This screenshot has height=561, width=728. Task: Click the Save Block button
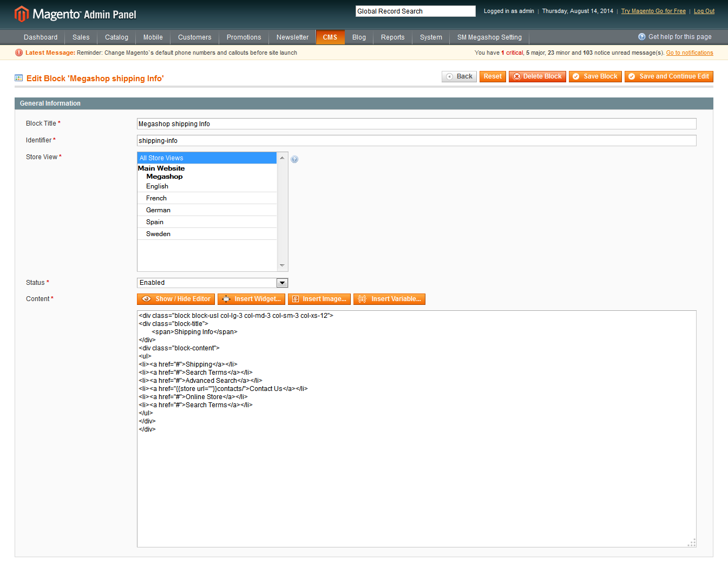[595, 76]
